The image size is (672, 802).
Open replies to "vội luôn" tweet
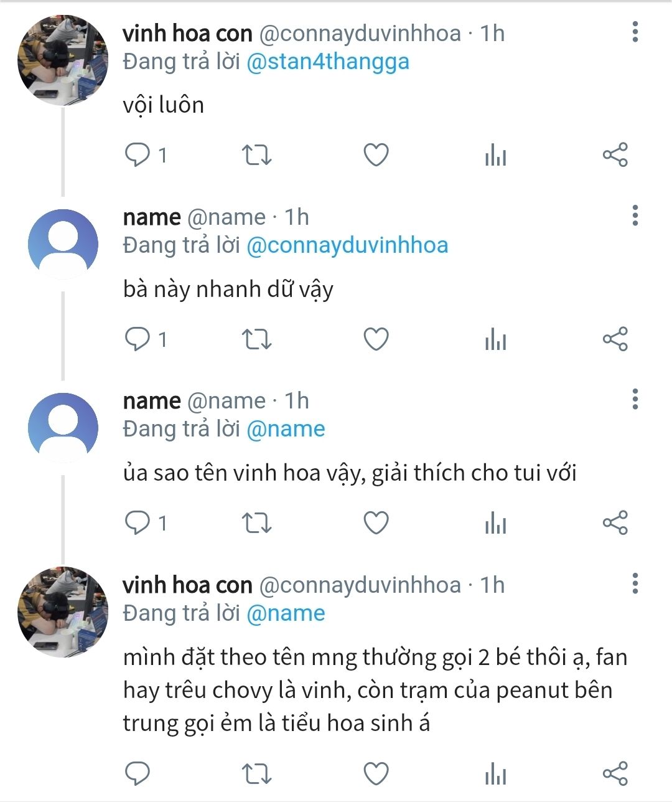(x=138, y=155)
